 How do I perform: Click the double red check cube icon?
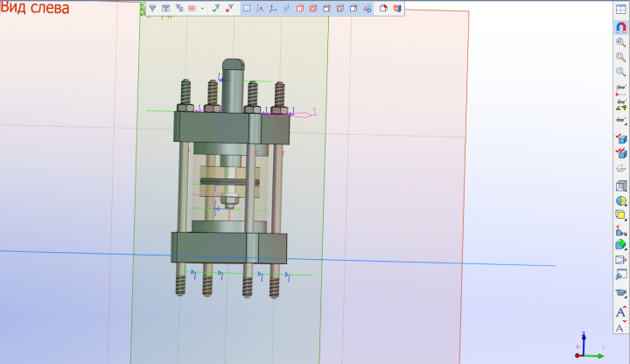click(x=620, y=153)
